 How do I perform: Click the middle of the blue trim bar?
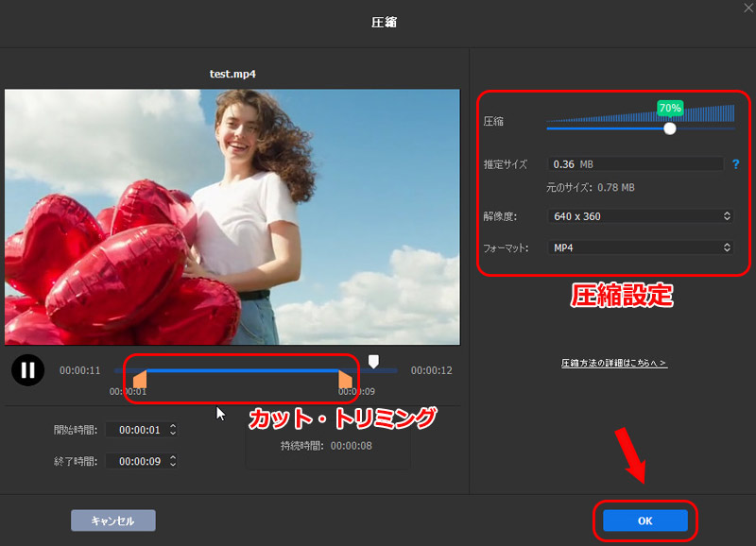(x=242, y=370)
